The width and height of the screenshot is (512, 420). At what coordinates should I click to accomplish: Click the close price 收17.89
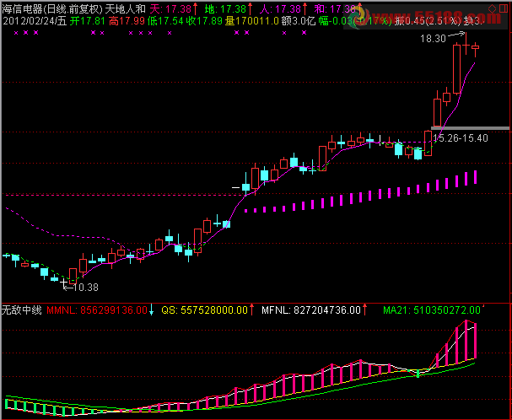tap(204, 21)
